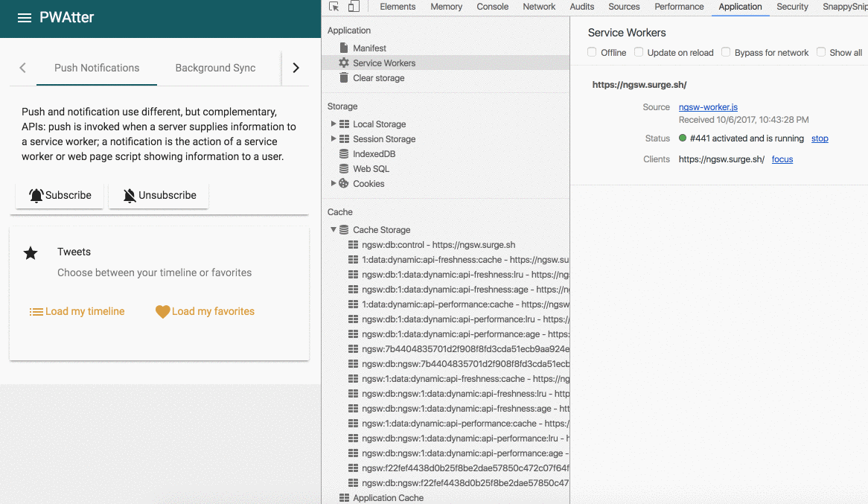This screenshot has width=868, height=504.
Task: Open the ngsw-worker.js source link
Action: coord(708,107)
